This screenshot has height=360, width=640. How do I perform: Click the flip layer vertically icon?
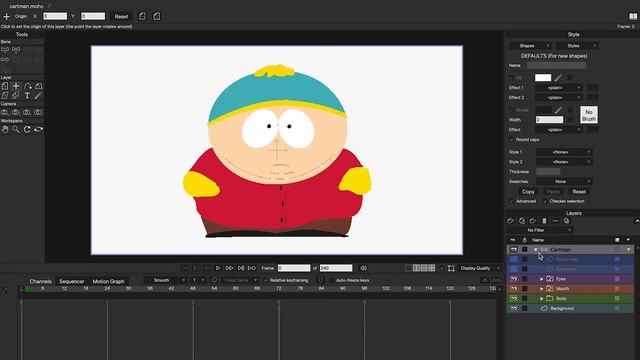(x=157, y=16)
